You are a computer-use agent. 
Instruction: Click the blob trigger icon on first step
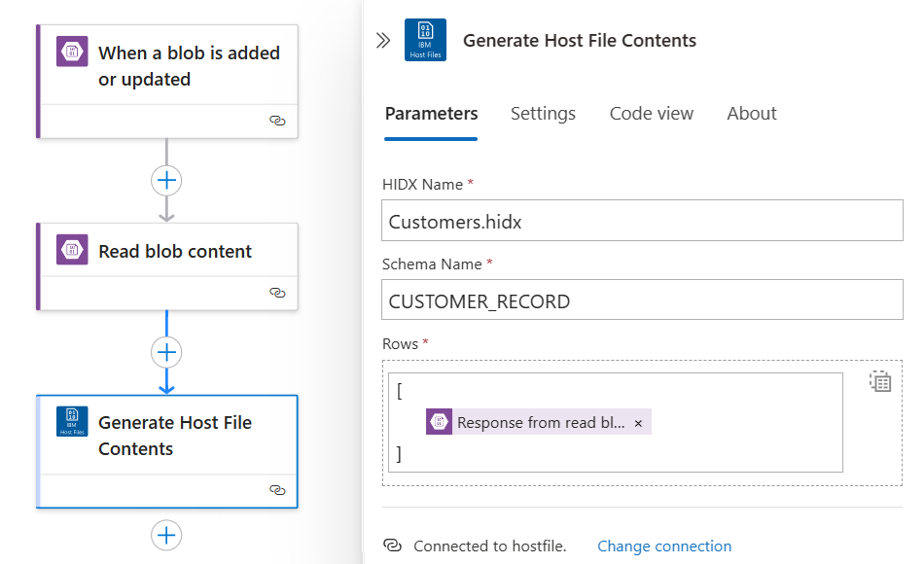pyautogui.click(x=72, y=53)
